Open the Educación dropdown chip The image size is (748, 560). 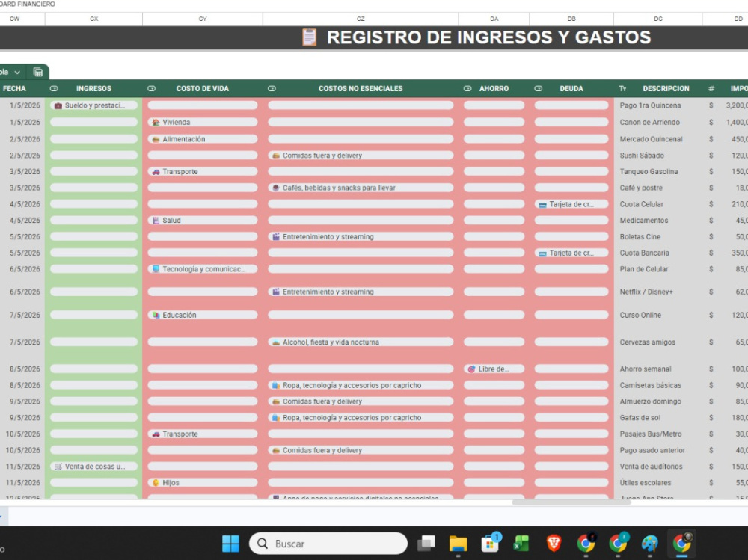(202, 315)
